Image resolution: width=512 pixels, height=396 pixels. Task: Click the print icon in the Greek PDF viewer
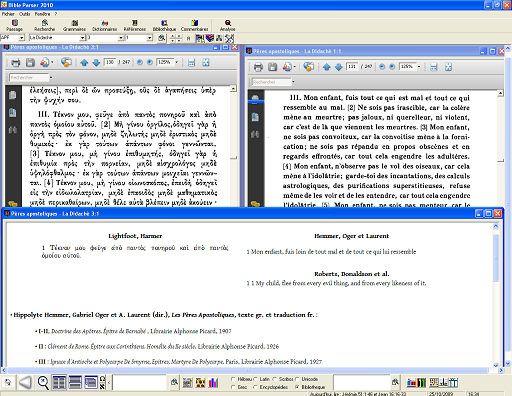(16, 62)
